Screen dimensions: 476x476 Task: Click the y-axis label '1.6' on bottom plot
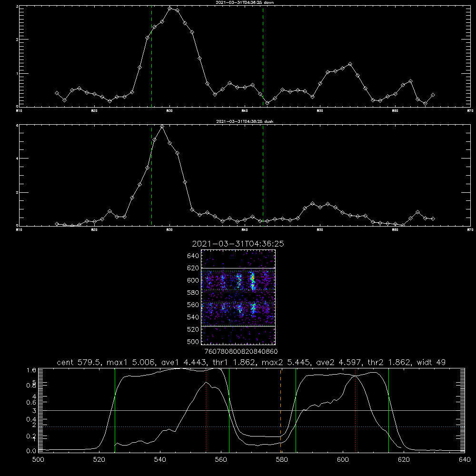(31, 370)
